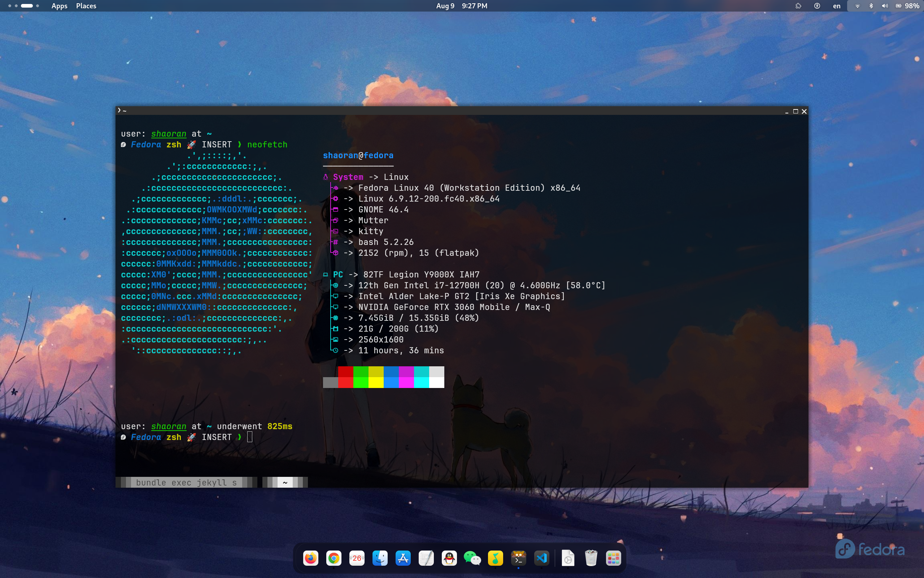Switch to 'bundle exec jekyll s' terminal tab
This screenshot has width=924, height=578.
pyautogui.click(x=186, y=482)
